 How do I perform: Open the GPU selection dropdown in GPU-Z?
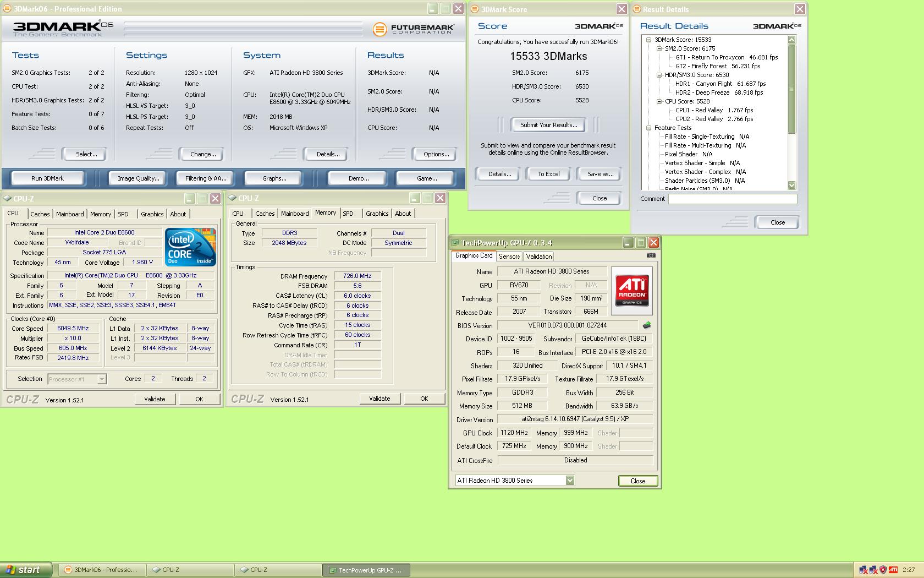click(570, 480)
